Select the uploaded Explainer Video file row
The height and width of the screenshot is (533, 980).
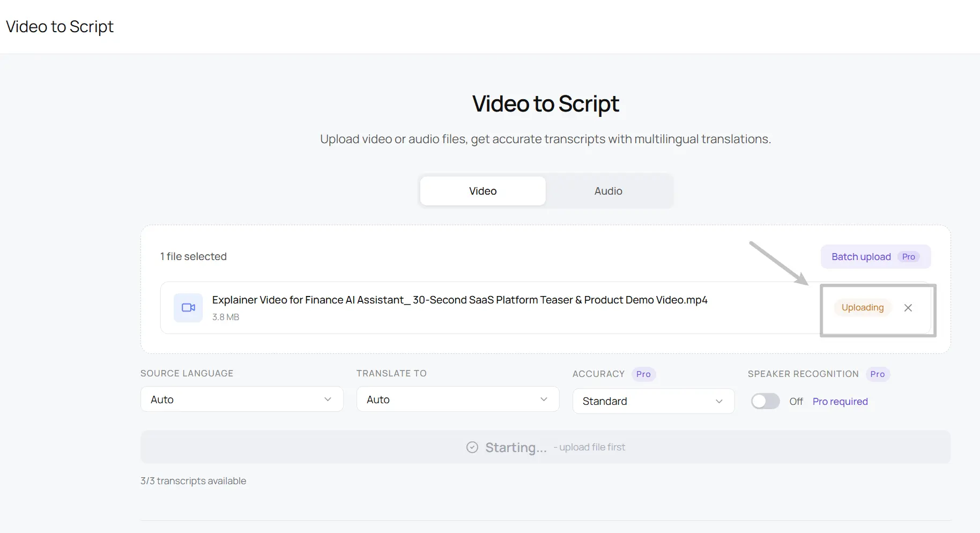tap(459, 307)
